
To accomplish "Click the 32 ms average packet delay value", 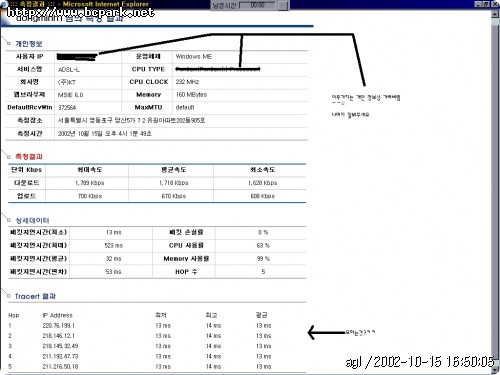I will 114,259.
